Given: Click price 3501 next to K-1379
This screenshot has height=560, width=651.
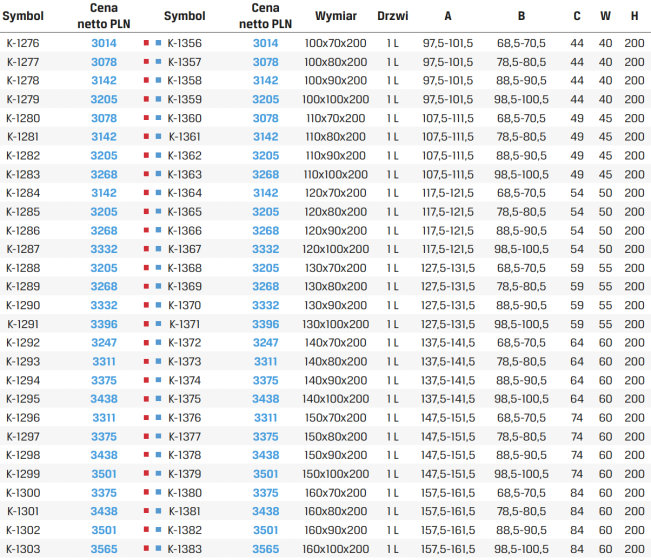Looking at the screenshot, I should [x=266, y=474].
